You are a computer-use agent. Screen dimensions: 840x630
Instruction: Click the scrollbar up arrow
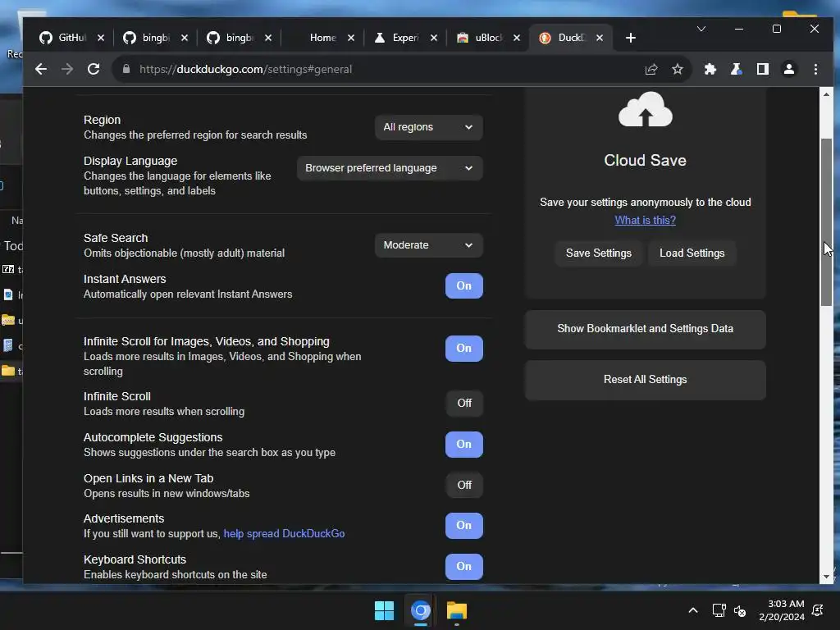pos(826,94)
